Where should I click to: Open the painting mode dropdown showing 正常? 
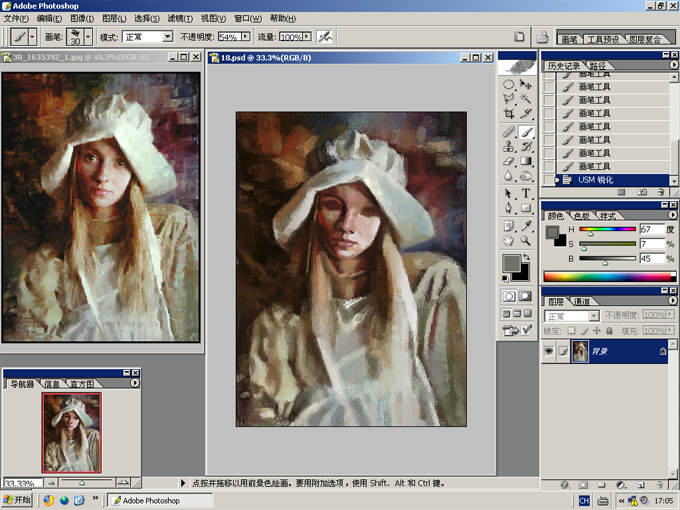click(x=168, y=37)
